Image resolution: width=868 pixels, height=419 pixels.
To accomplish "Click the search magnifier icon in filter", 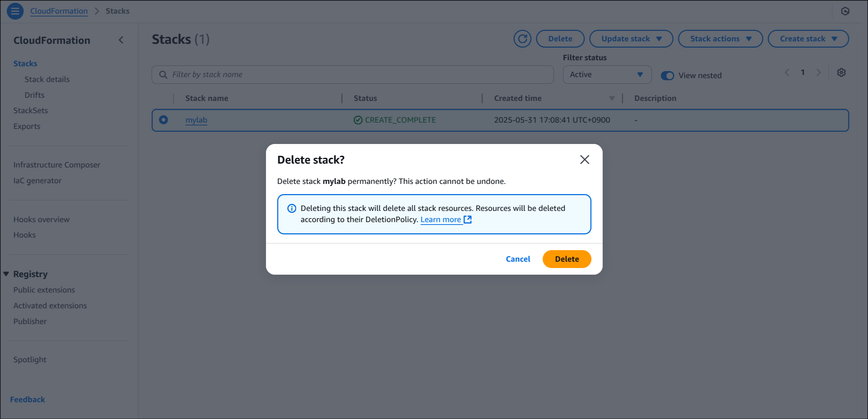I will click(x=163, y=75).
